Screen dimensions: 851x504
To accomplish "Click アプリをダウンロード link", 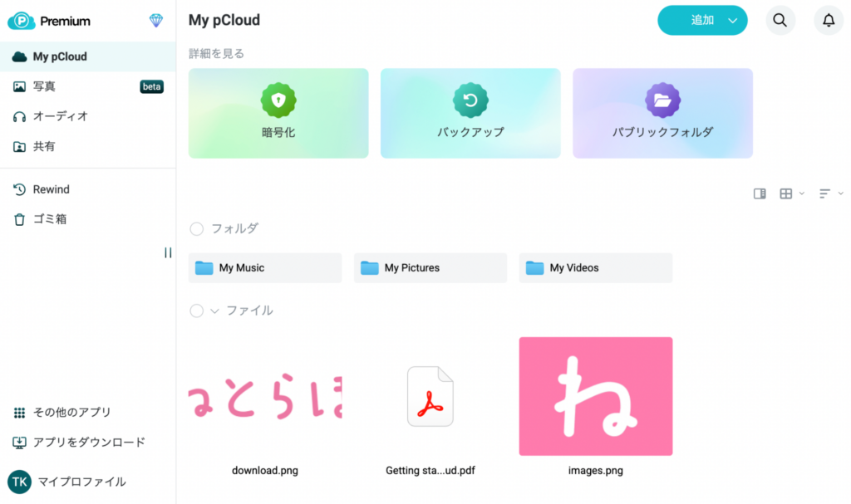I will click(x=88, y=442).
